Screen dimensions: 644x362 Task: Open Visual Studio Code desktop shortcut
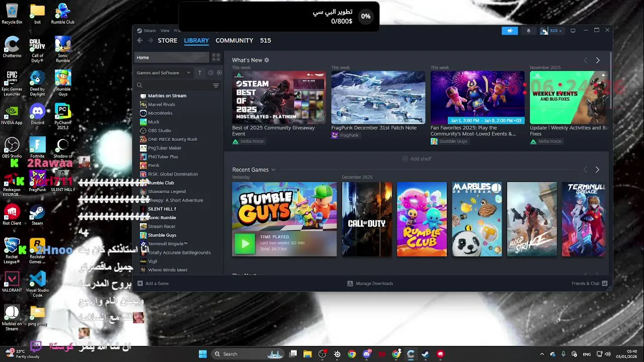point(37,284)
